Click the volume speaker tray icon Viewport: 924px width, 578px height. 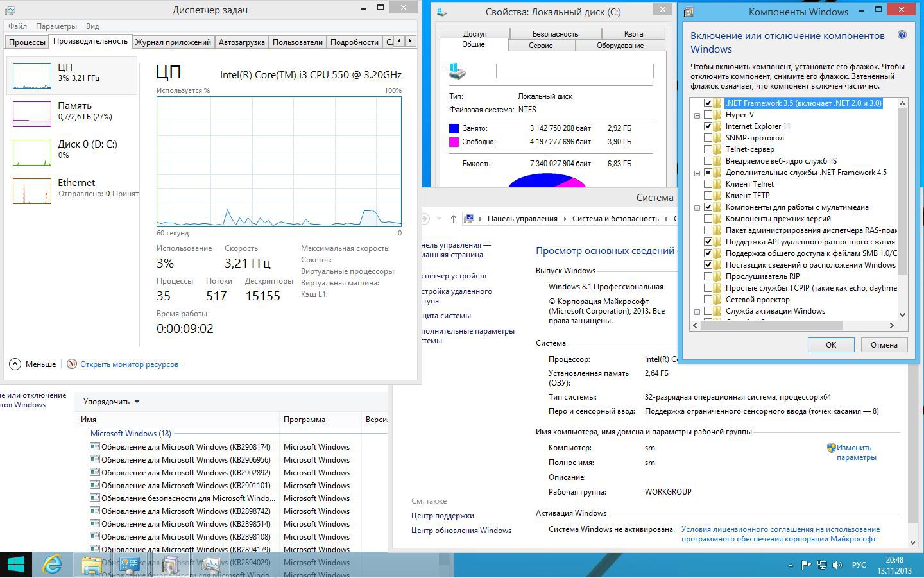tap(837, 565)
